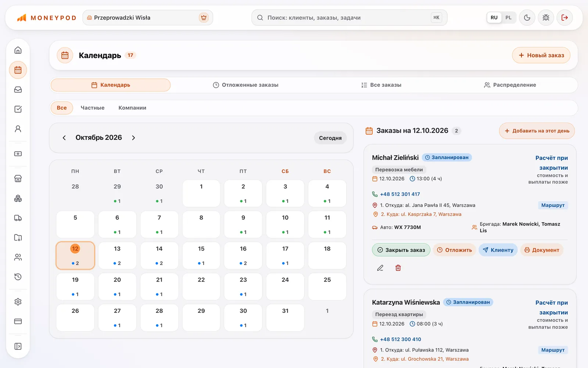Screen dimensions: 588x368
Task: Open the clients person sidebar icon
Action: (18, 129)
